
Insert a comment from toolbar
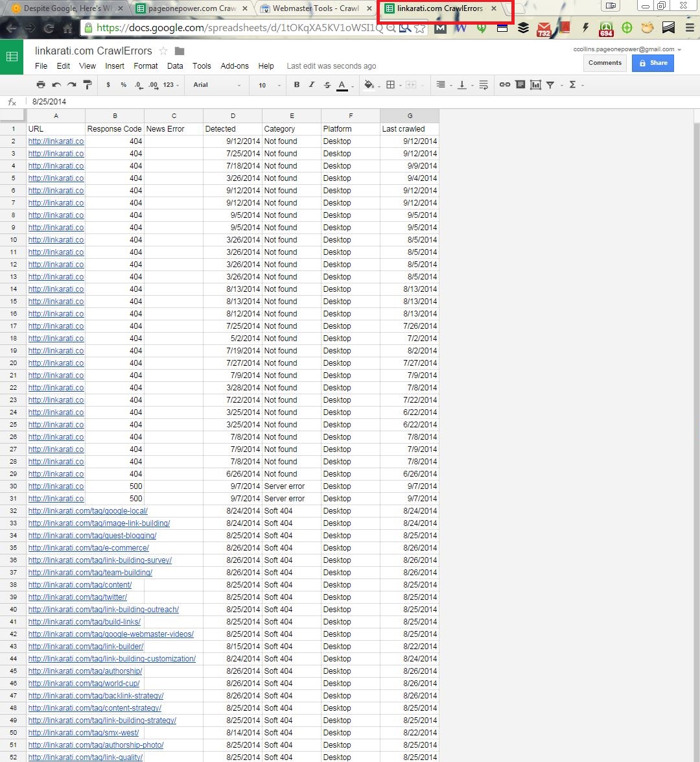click(x=520, y=84)
